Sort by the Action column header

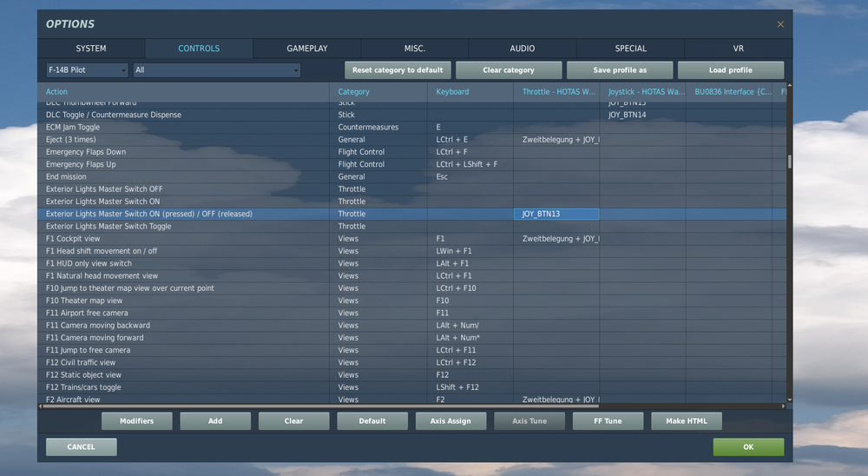(183, 92)
